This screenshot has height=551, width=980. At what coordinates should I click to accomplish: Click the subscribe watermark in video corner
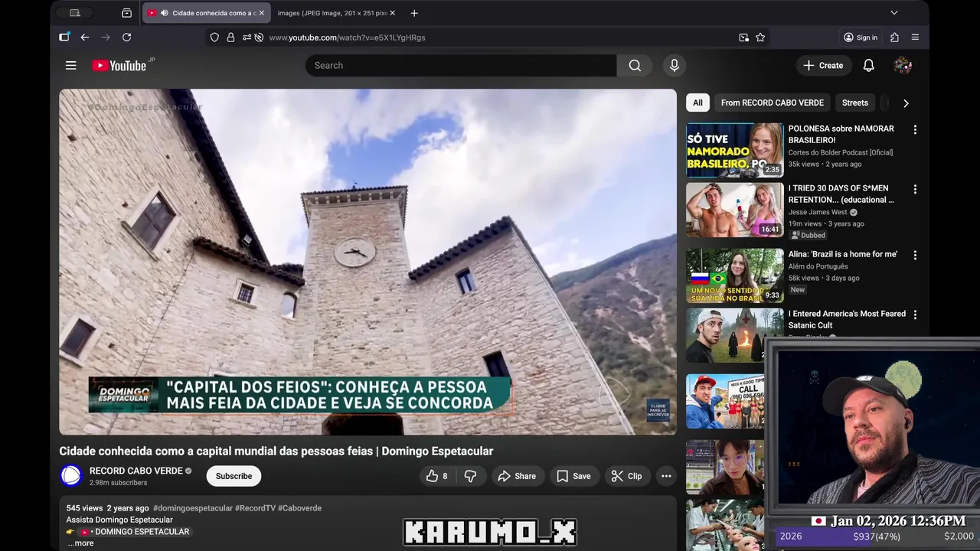pos(658,410)
